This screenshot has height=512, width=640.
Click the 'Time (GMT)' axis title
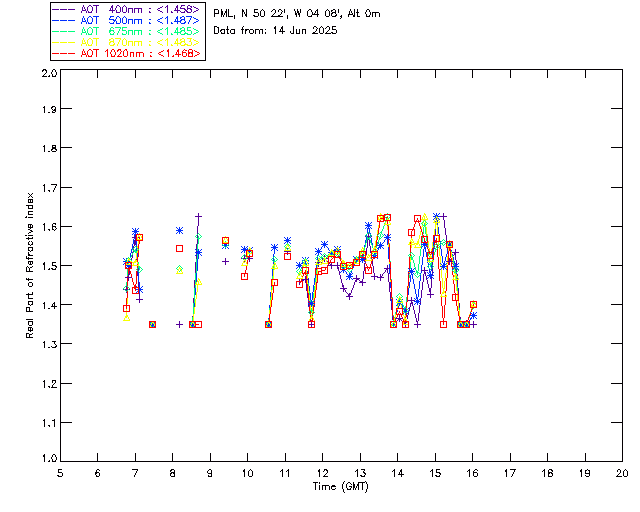340,486
